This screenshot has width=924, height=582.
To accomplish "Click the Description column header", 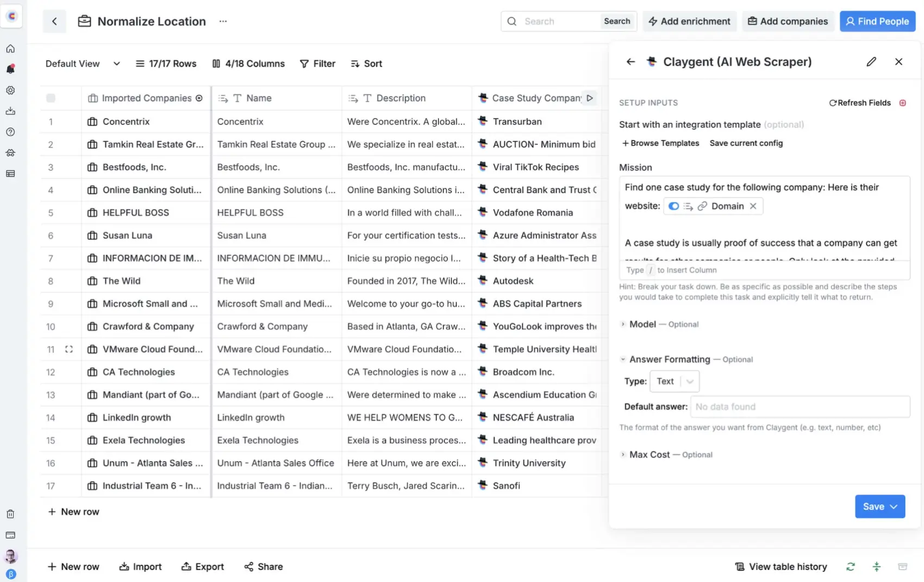I will click(x=407, y=98).
